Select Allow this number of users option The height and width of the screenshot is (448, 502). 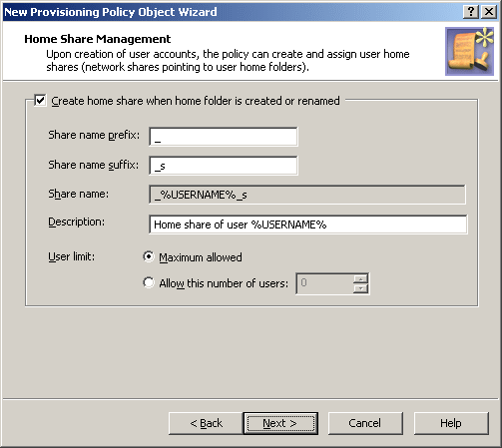coord(149,282)
